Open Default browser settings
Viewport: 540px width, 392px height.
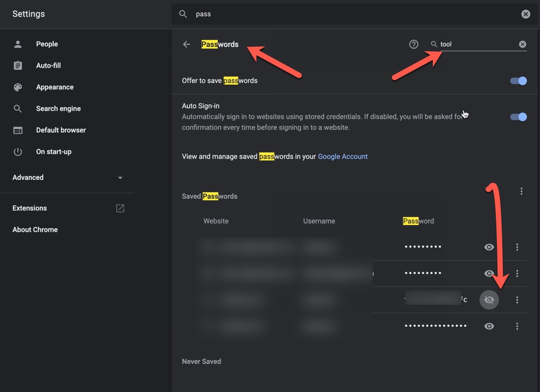point(61,130)
